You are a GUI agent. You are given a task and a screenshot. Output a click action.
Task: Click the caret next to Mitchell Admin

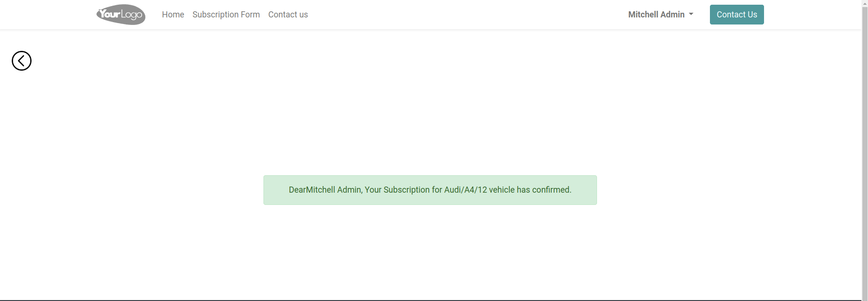click(691, 15)
